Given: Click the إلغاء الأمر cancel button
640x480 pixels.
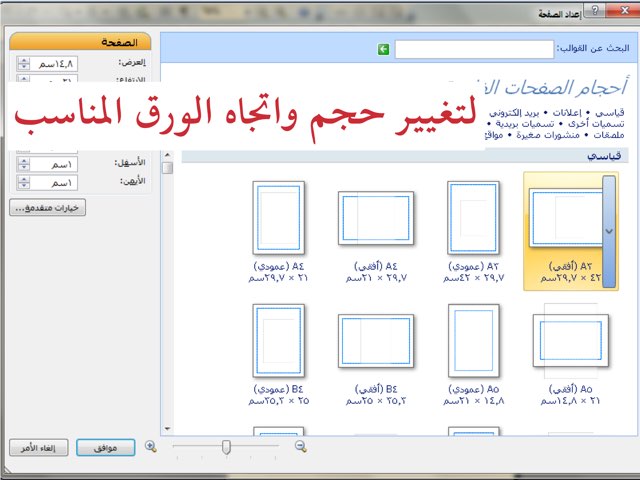Looking at the screenshot, I should pos(39,448).
